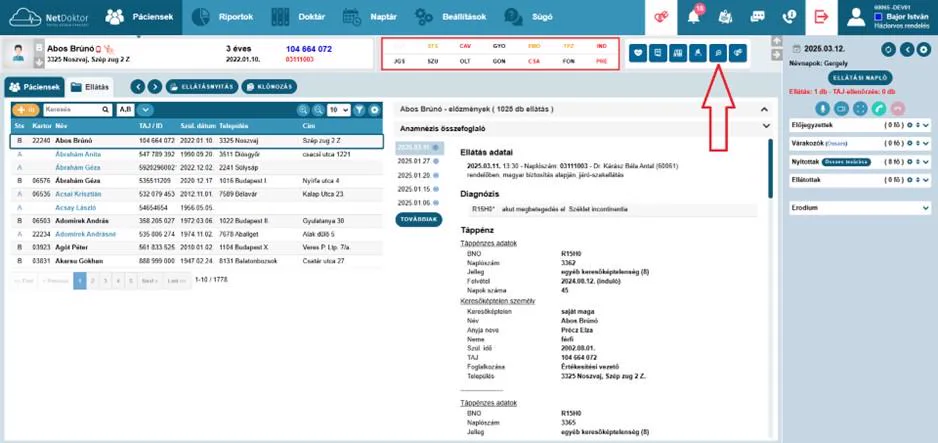
Task: Expand the Várakozók list
Action: 926,143
